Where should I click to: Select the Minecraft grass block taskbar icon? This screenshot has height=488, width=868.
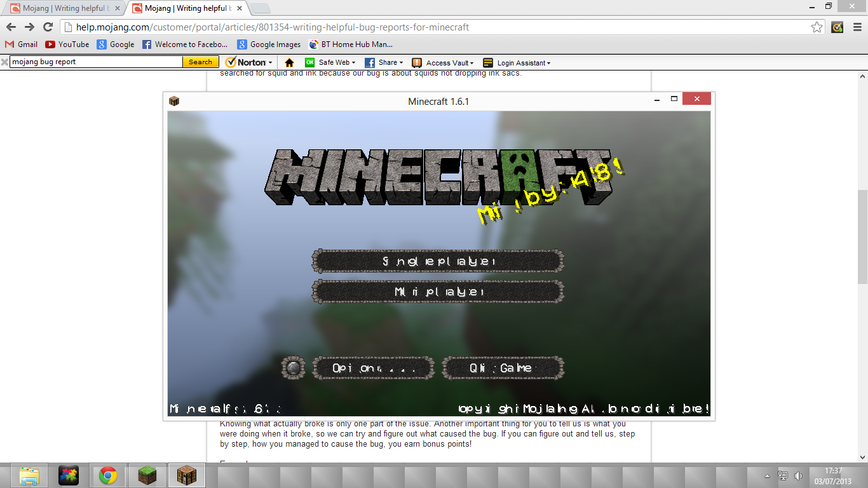pos(147,475)
